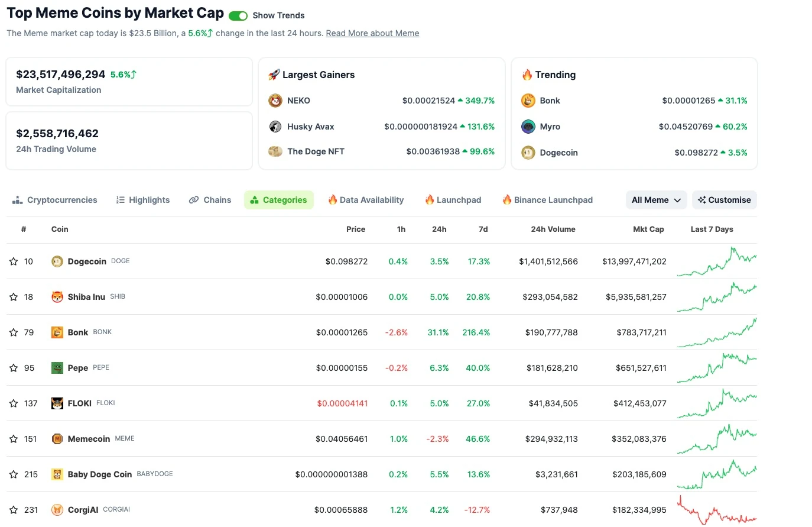Click the Market Capitalization value card

tap(129, 82)
